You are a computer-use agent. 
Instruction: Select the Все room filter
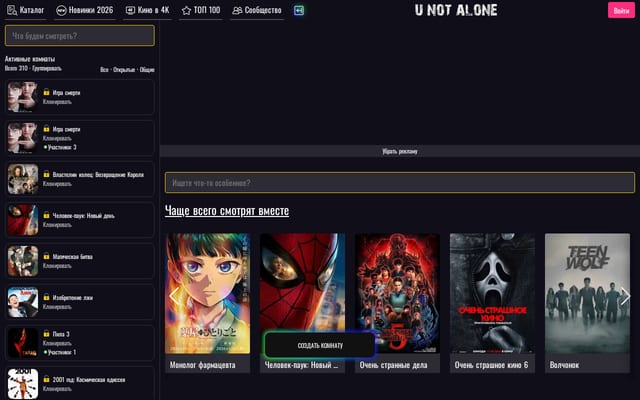coord(104,70)
